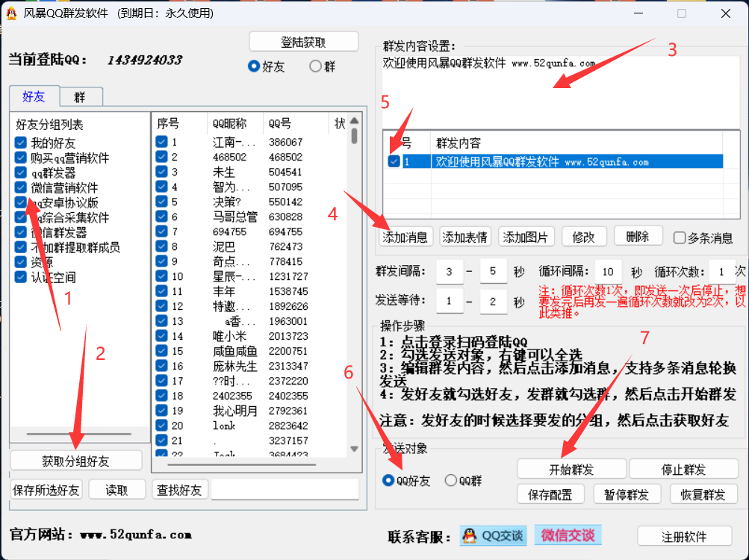This screenshot has height=560, width=749.
Task: Click friend nickname 咸鱼咸鱼 in row 15
Action: coord(235,351)
